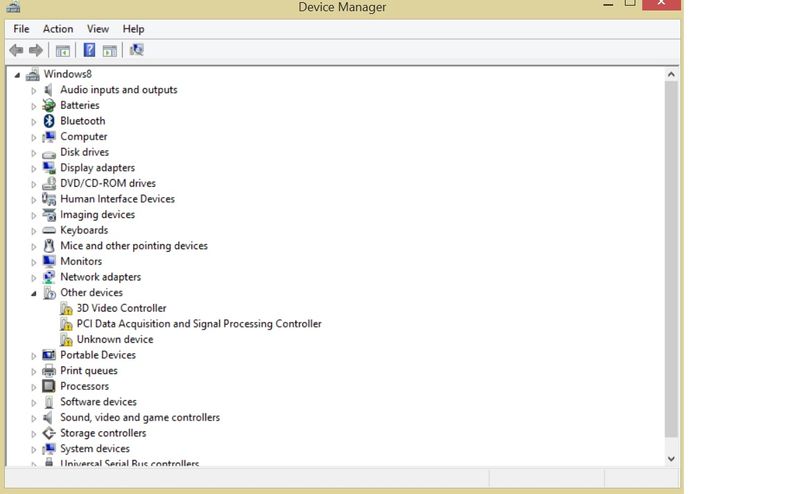This screenshot has width=799, height=494.
Task: Click the Bluetooth category icon
Action: (48, 121)
